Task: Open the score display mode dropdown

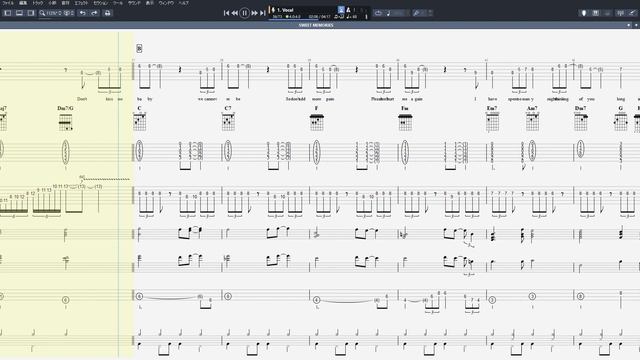Action: click(x=69, y=13)
